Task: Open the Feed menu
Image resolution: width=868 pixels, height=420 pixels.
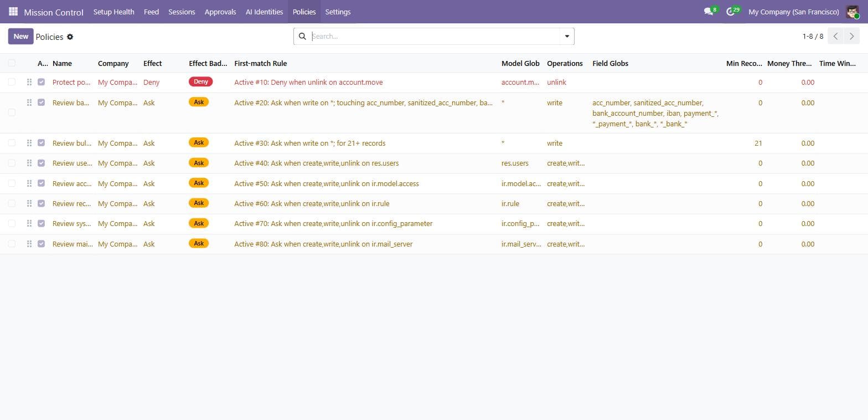Action: pyautogui.click(x=151, y=12)
